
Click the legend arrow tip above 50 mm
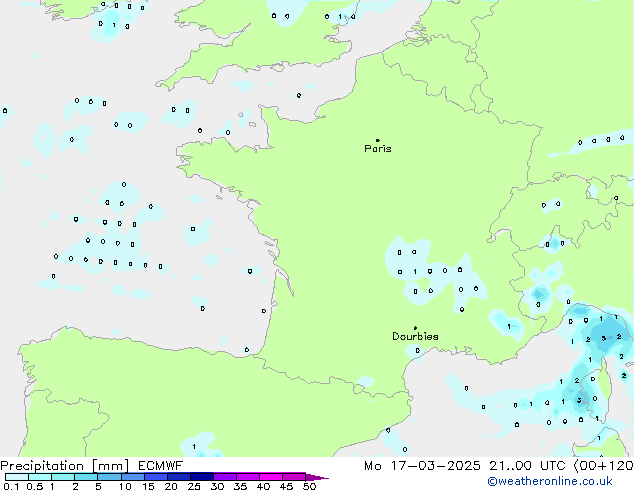tap(317, 477)
